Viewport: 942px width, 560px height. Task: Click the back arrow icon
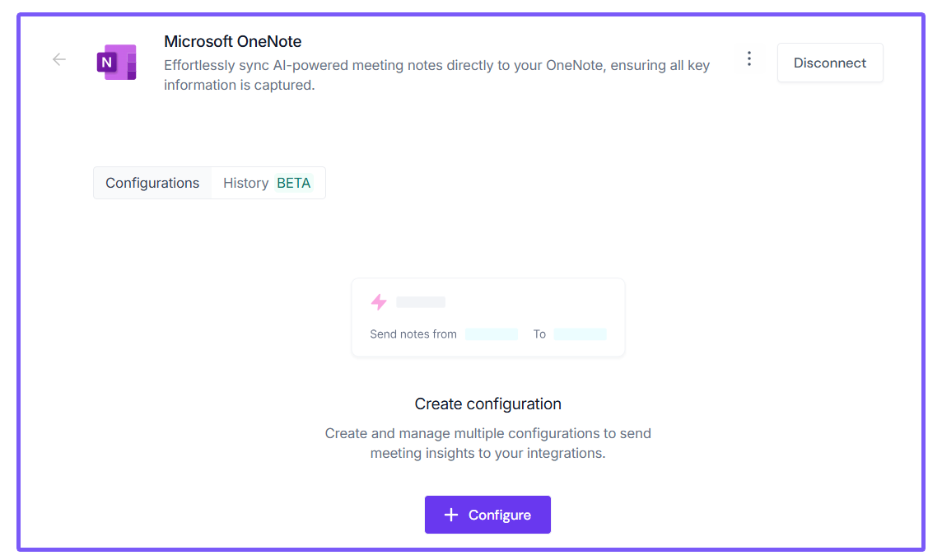59,59
